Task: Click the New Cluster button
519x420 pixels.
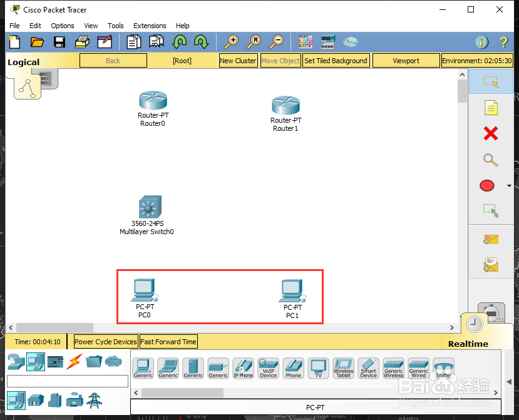Action: pos(238,61)
